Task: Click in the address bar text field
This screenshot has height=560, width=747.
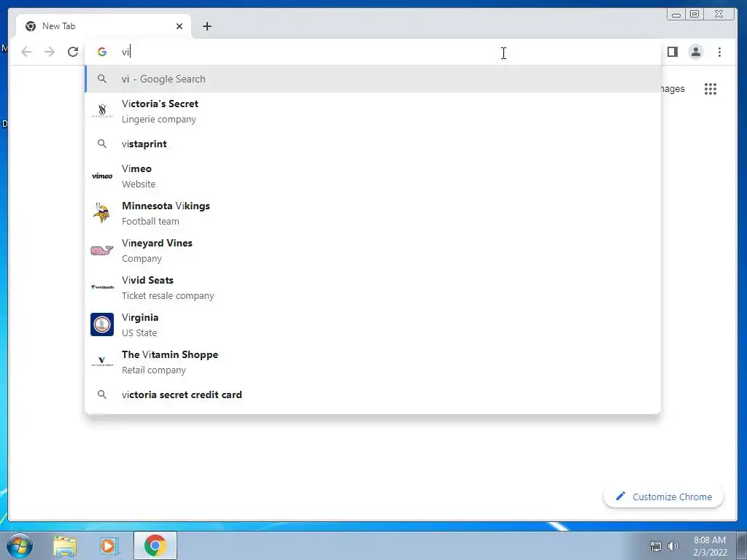Action: (373, 52)
